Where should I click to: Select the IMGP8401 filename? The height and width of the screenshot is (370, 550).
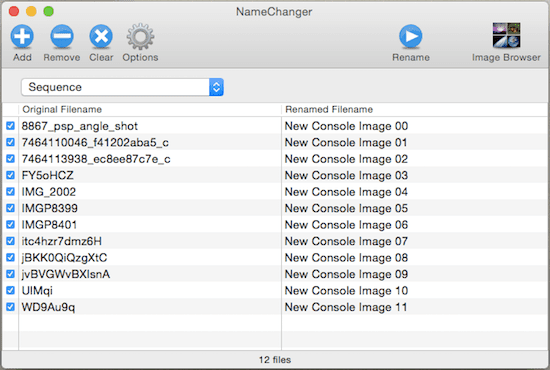pos(49,225)
